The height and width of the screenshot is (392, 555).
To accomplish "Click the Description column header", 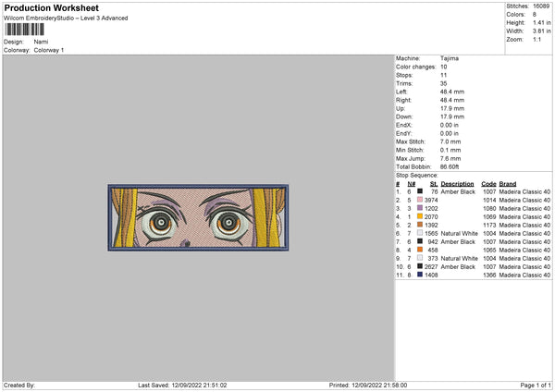I will [457, 184].
